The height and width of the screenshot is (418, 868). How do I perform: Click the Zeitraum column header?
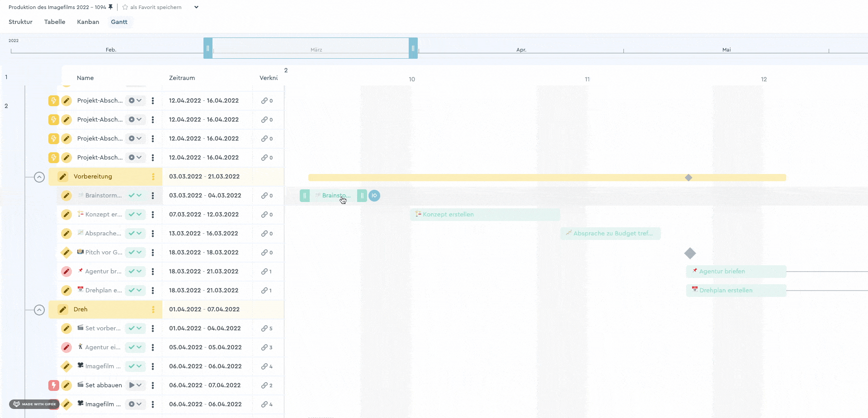182,78
